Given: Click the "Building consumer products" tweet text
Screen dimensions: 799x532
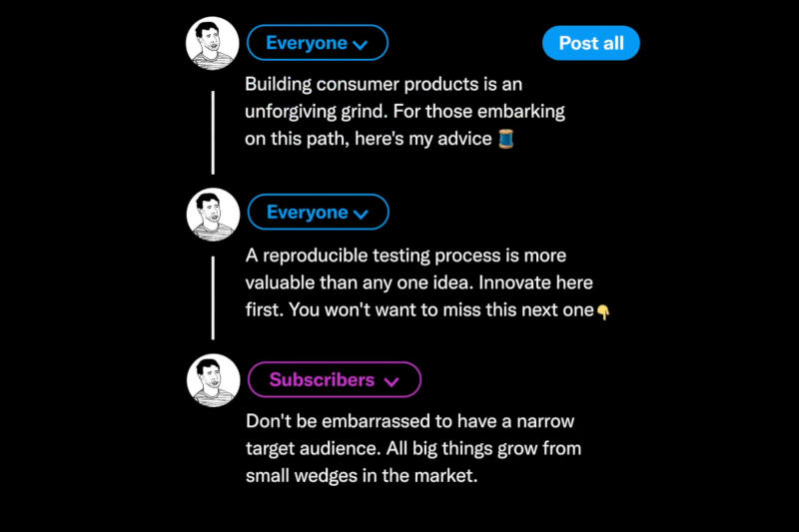Looking at the screenshot, I should [383, 85].
